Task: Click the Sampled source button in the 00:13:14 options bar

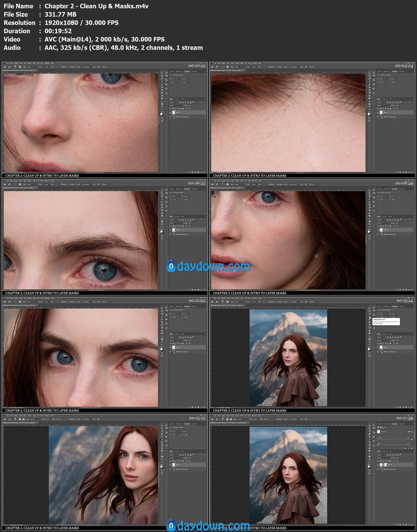Action: (x=254, y=302)
